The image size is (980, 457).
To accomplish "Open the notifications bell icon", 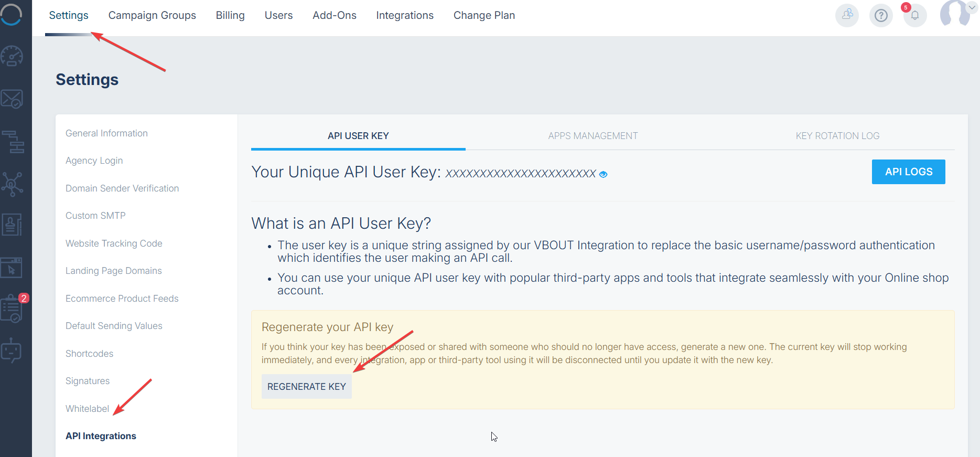I will click(x=914, y=15).
